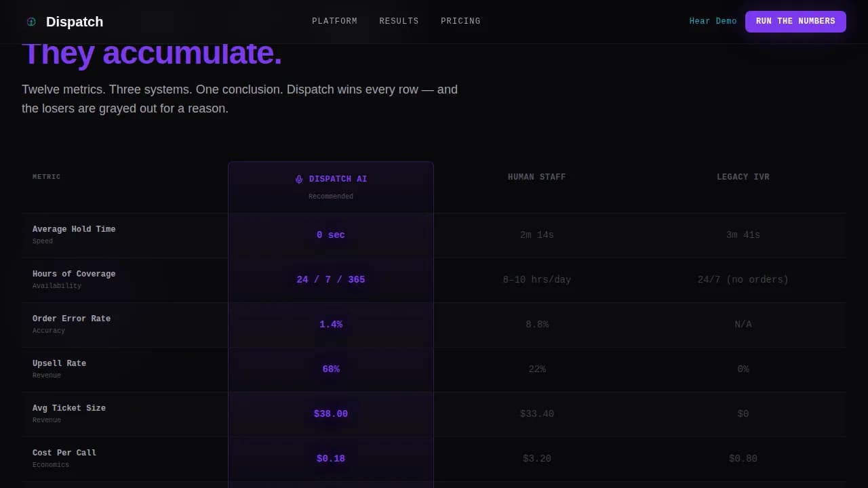Click the 68% upsell value

331,369
